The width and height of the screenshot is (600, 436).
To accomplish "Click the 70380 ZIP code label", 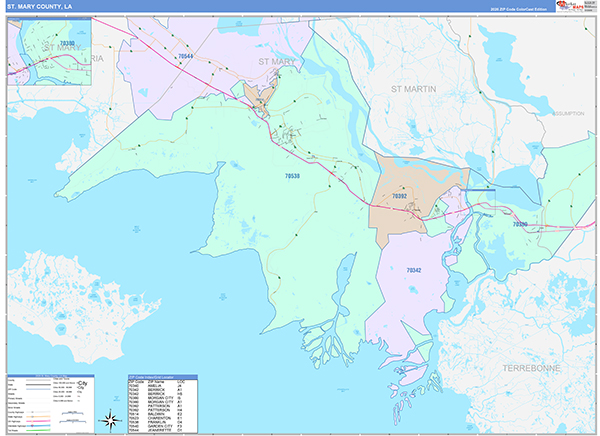I will pos(519,225).
